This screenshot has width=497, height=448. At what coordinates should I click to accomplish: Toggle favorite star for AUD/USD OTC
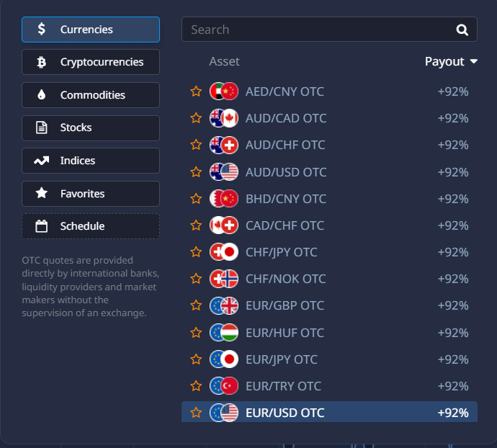pos(196,172)
